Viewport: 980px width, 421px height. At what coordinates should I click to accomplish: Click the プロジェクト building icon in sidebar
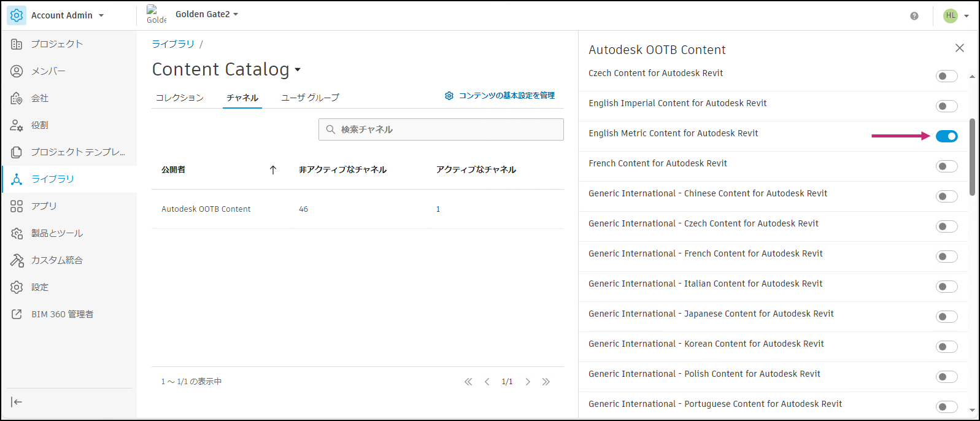[x=17, y=44]
